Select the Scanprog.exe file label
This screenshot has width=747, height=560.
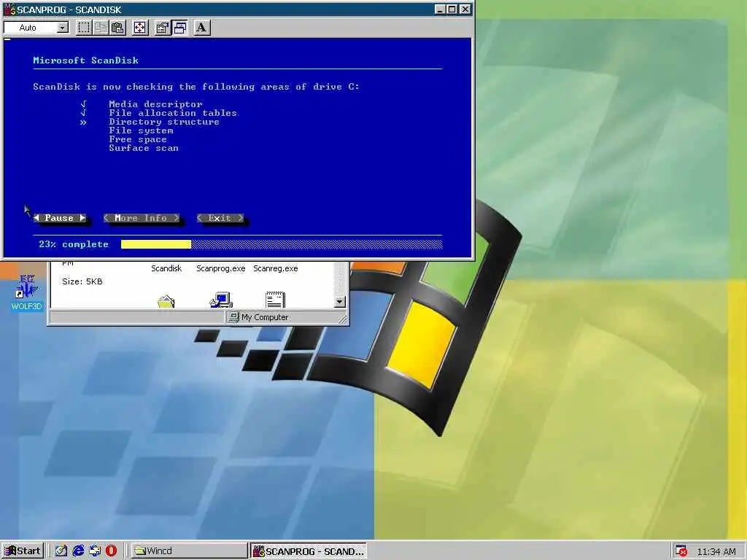220,268
